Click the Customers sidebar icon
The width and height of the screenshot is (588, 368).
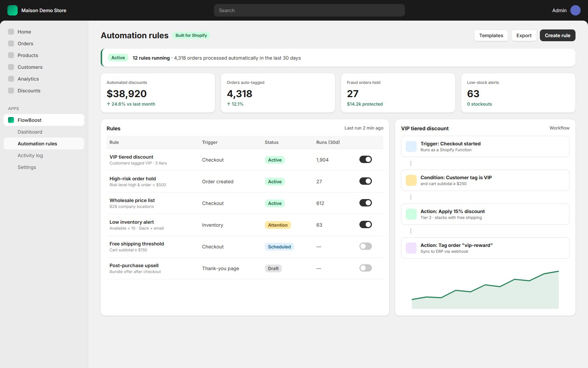point(11,67)
